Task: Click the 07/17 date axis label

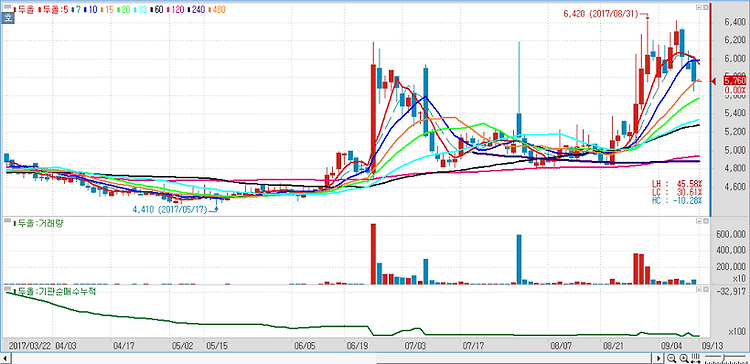Action: (474, 345)
